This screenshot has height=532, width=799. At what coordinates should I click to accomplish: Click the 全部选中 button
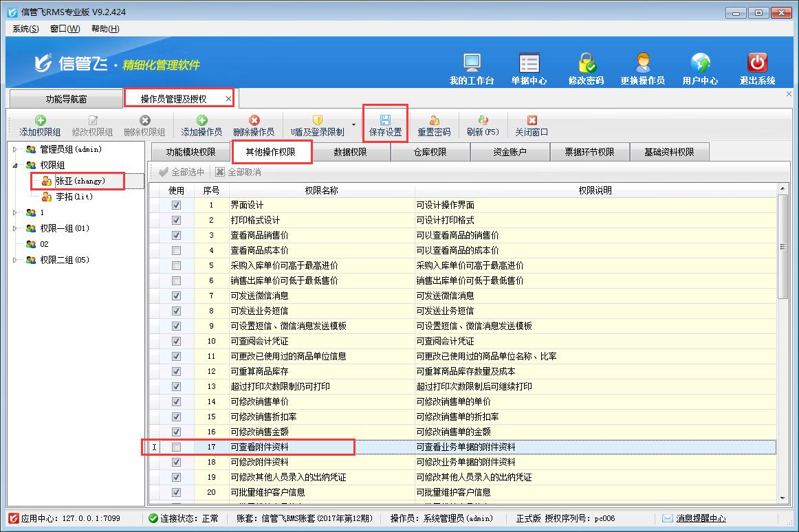pyautogui.click(x=182, y=173)
